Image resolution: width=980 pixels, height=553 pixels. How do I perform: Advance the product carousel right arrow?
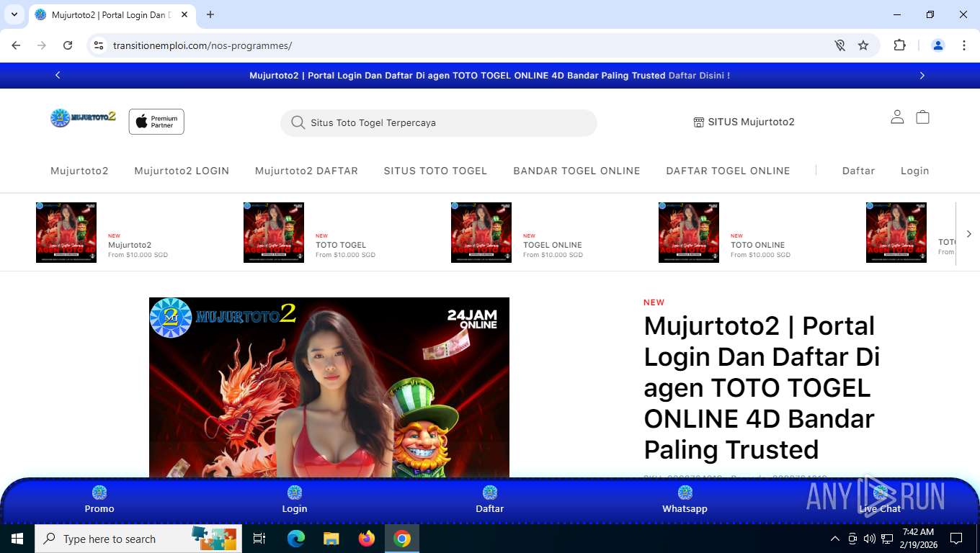[968, 234]
